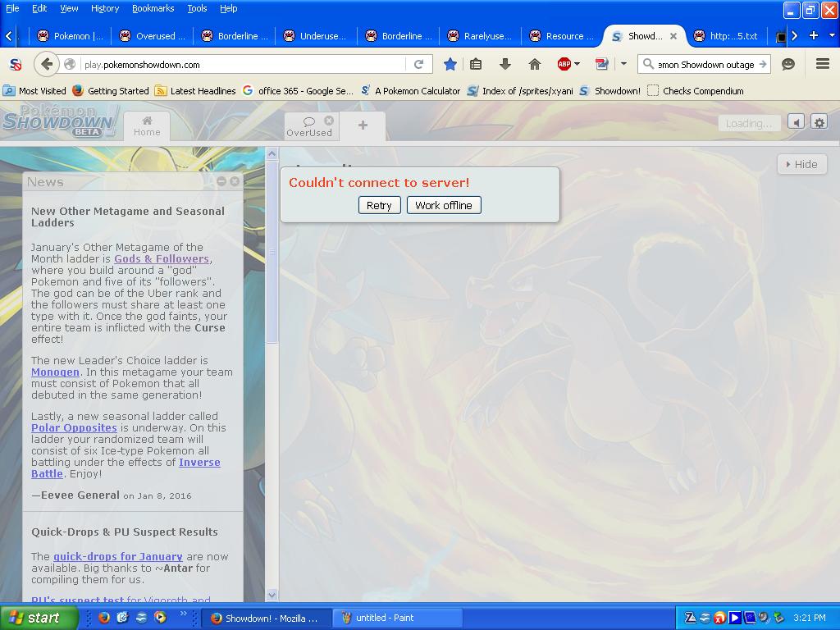Click the Showdown S icon left of Back button
The height and width of the screenshot is (630, 840).
coord(16,64)
